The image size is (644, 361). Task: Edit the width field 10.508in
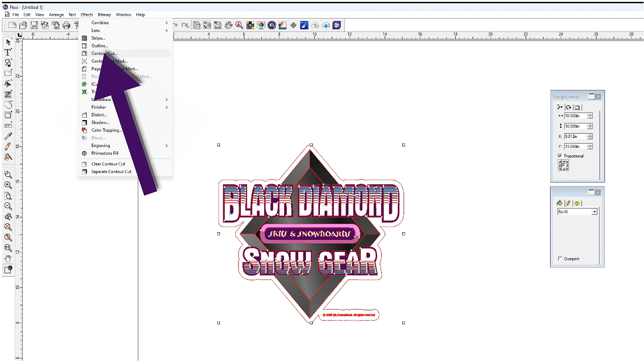pos(576,116)
